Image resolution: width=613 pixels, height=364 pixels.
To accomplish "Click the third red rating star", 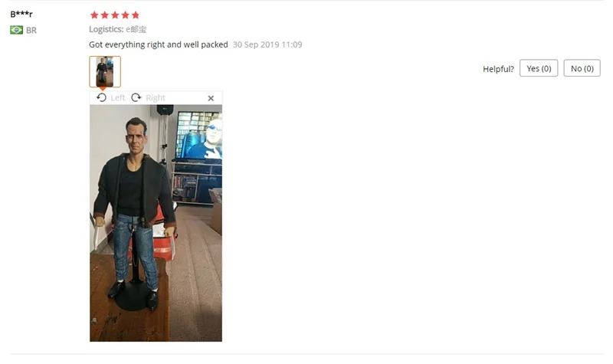I will click(x=115, y=15).
